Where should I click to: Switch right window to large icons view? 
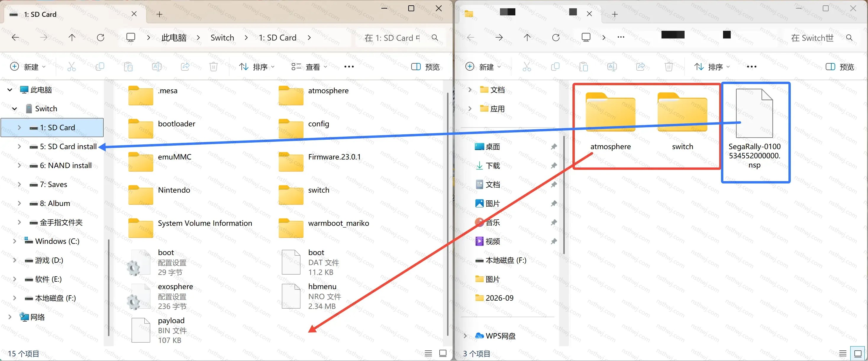[x=858, y=353]
